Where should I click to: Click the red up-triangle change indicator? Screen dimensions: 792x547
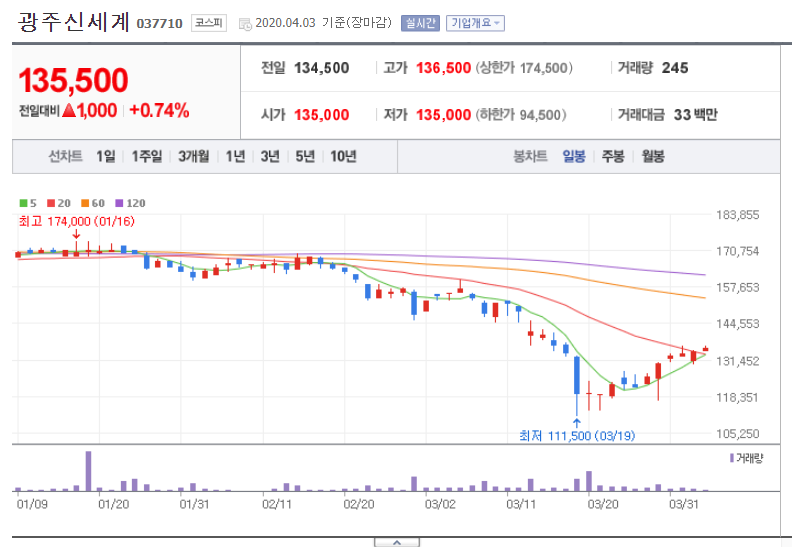69,111
